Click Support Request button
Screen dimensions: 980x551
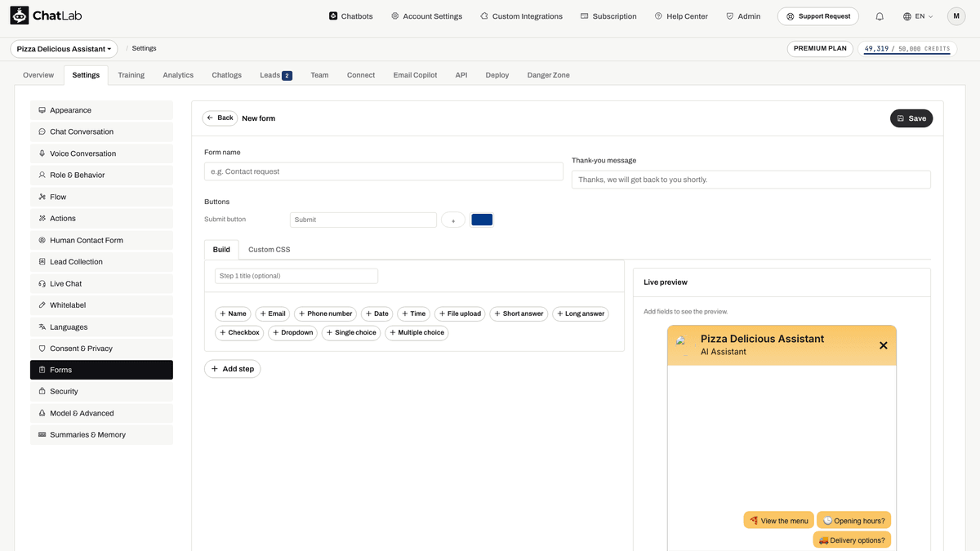(818, 16)
